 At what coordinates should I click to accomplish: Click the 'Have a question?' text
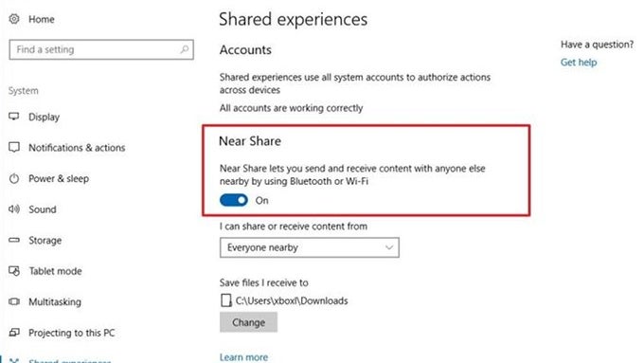click(x=597, y=45)
